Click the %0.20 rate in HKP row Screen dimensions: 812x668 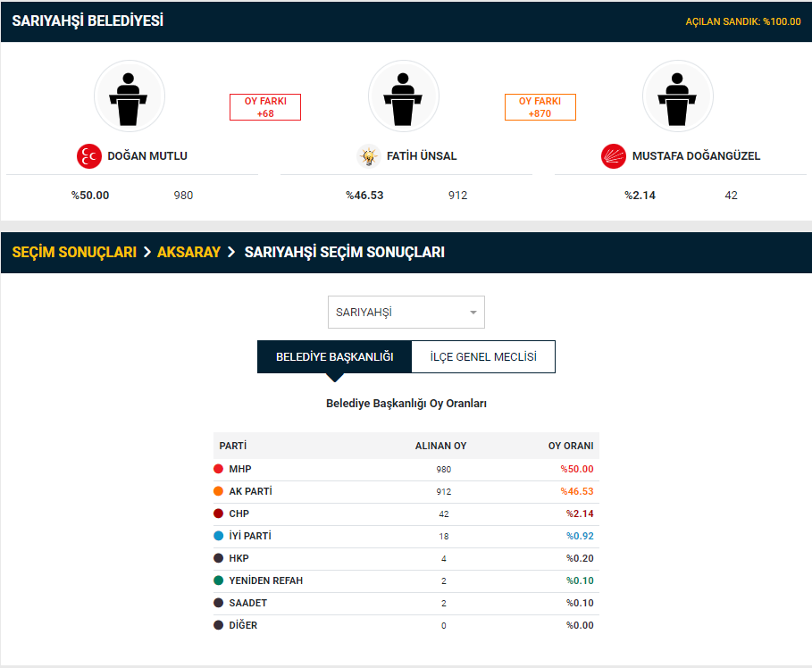click(x=580, y=558)
